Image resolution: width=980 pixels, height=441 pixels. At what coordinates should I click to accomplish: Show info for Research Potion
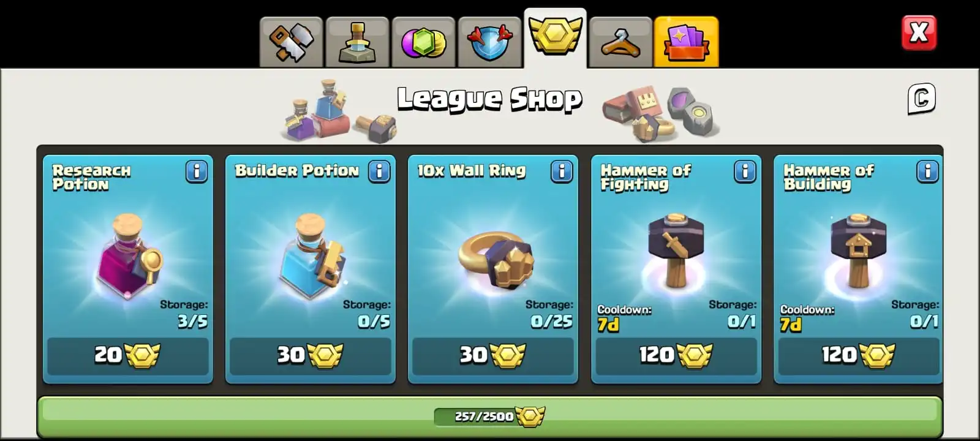pos(197,171)
